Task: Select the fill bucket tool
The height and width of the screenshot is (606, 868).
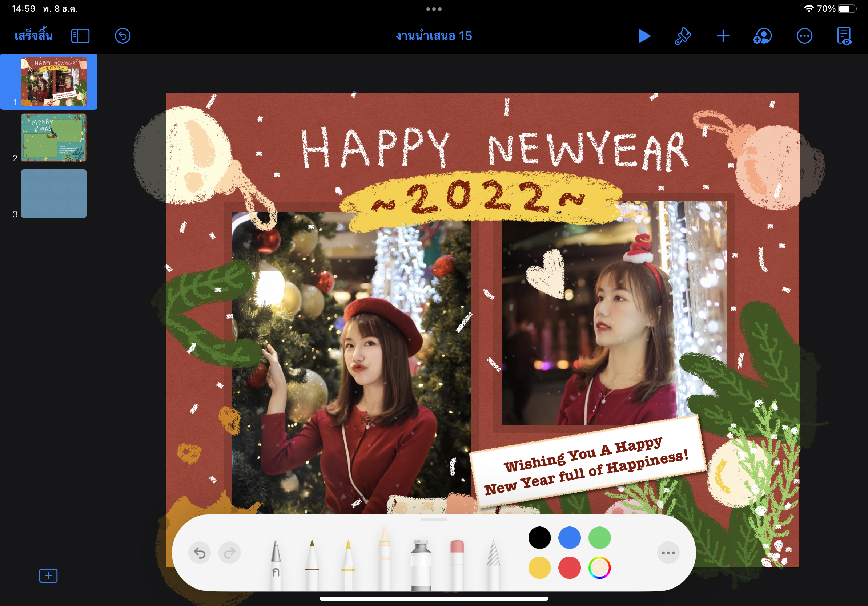Action: (x=421, y=563)
